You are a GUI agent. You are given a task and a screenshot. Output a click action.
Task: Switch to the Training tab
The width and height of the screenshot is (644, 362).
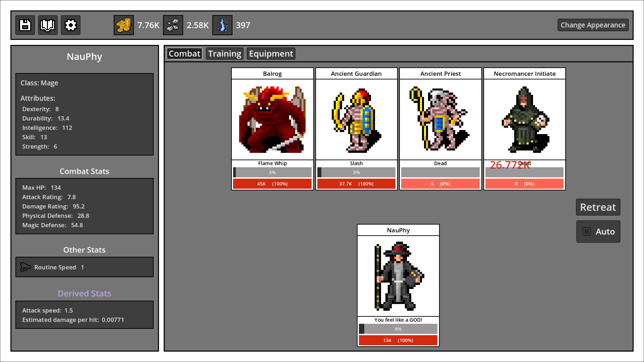pos(224,53)
